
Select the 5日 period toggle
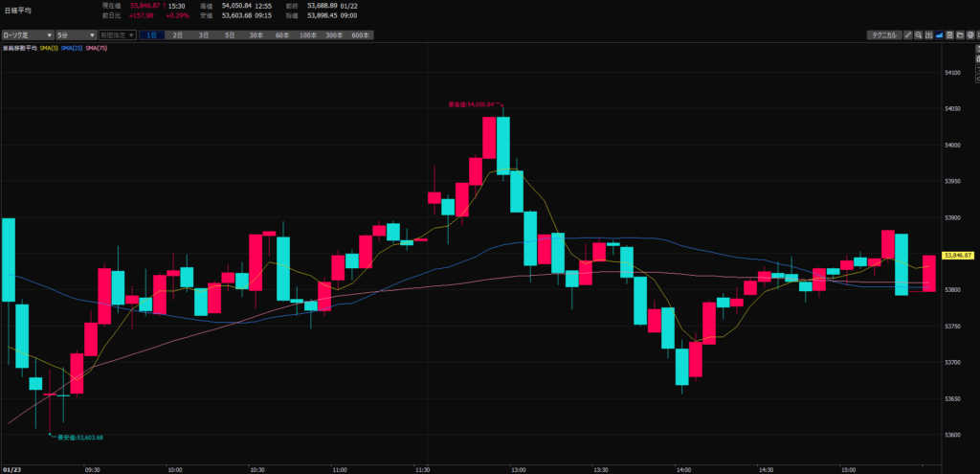click(x=230, y=35)
